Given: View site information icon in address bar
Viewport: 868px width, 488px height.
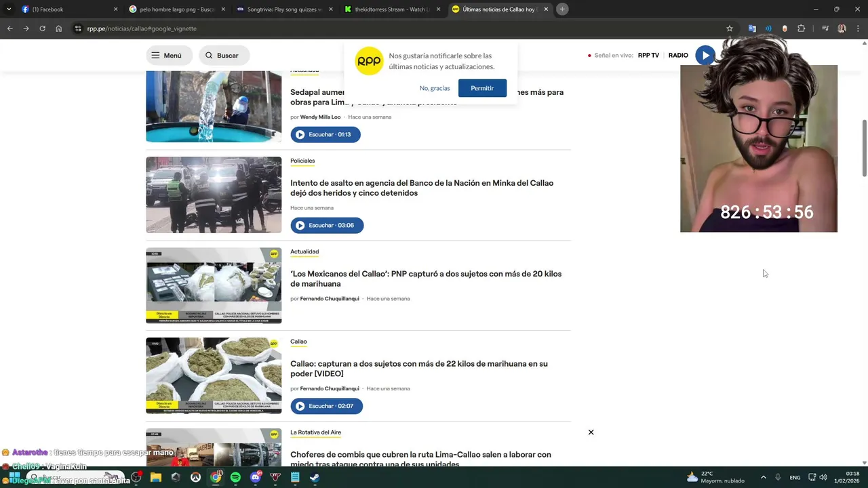Looking at the screenshot, I should pyautogui.click(x=78, y=28).
